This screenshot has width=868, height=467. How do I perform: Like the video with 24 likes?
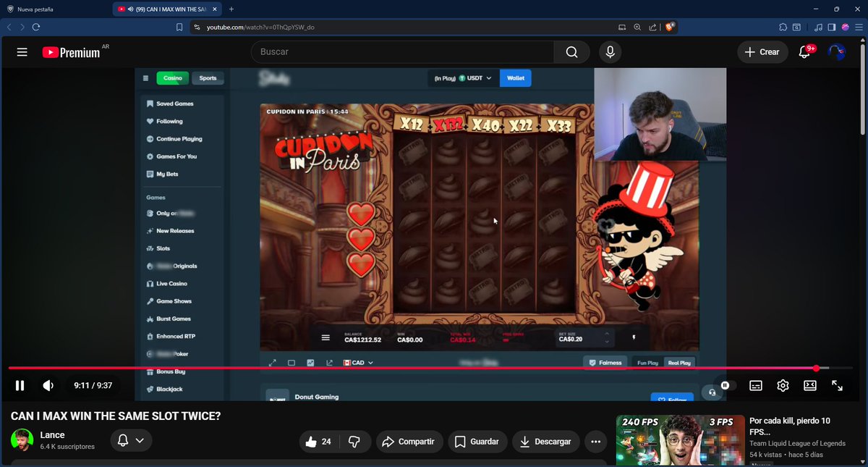[x=318, y=442]
